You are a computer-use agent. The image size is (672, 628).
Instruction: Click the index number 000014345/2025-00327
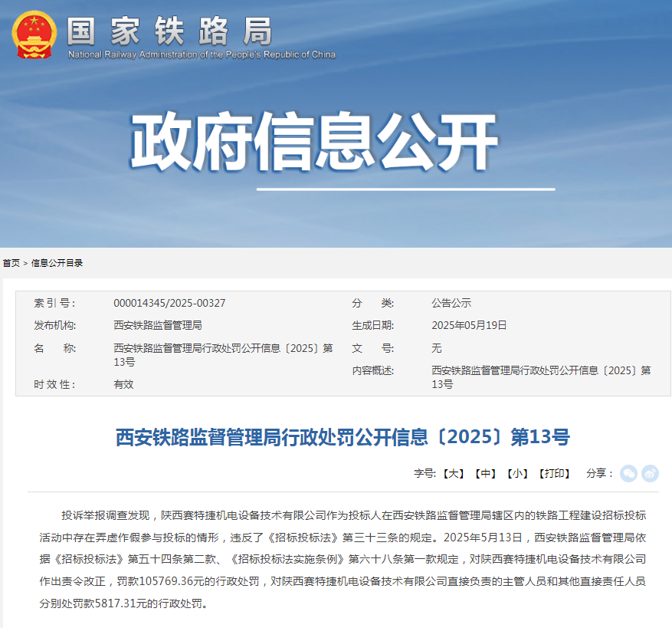click(x=169, y=304)
